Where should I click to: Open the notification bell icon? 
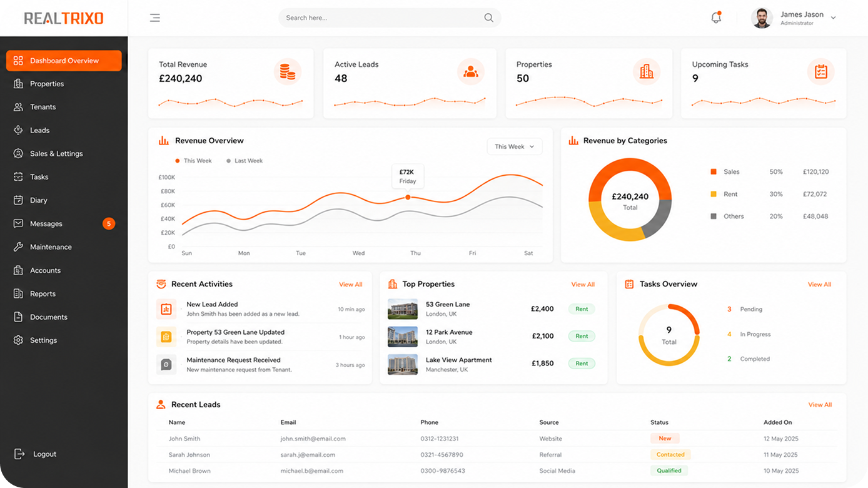[x=716, y=18]
